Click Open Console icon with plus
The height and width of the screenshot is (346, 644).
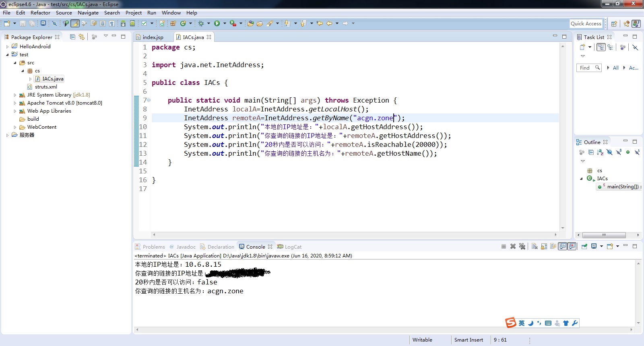click(610, 246)
